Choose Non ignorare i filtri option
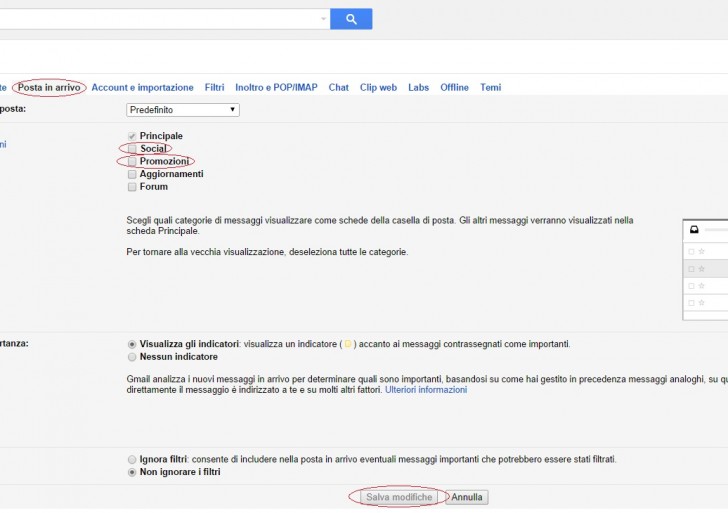The image size is (728, 513). point(132,472)
